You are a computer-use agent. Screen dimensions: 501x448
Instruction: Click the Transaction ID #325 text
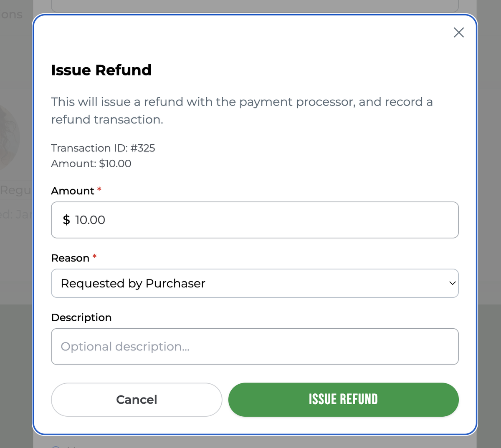click(103, 148)
